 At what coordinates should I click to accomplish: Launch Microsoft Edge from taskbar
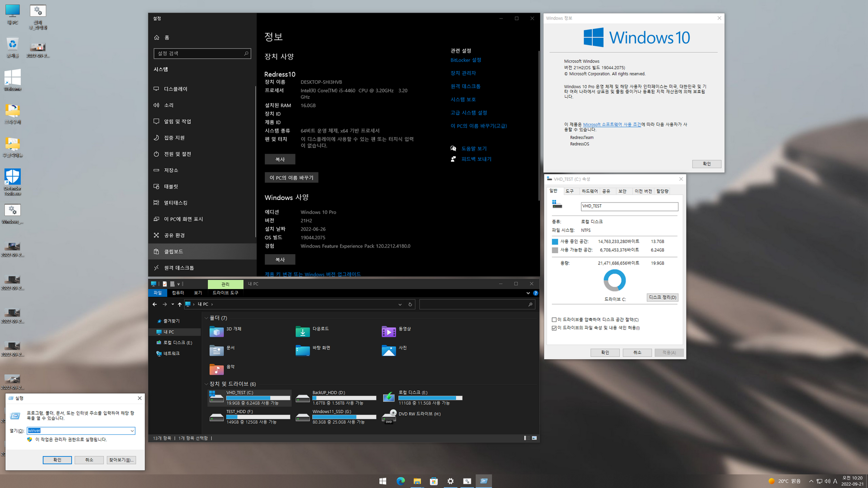click(x=401, y=481)
